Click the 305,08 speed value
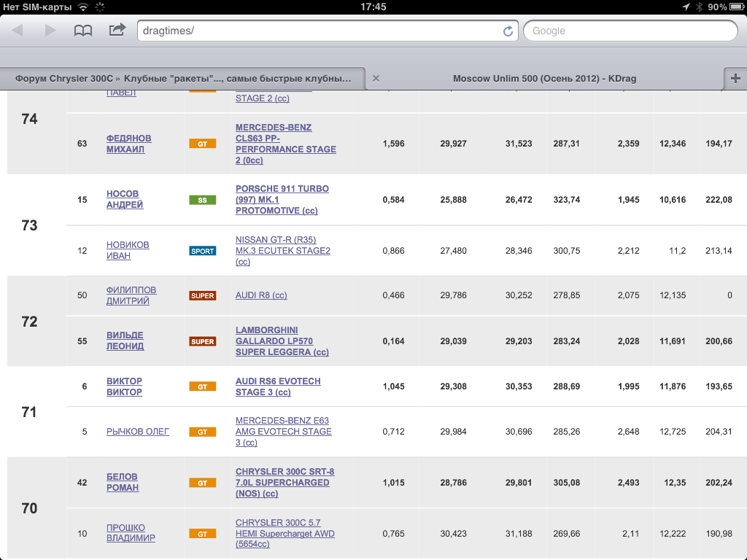 [x=566, y=483]
